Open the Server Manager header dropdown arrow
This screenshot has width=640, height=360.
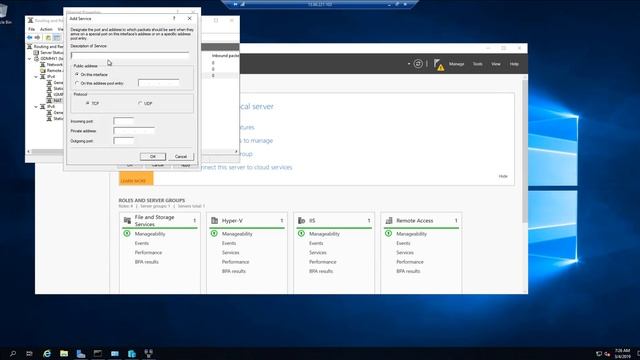tap(409, 64)
